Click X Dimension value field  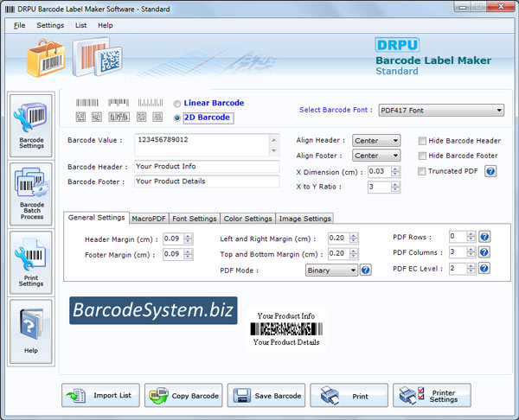[380, 171]
